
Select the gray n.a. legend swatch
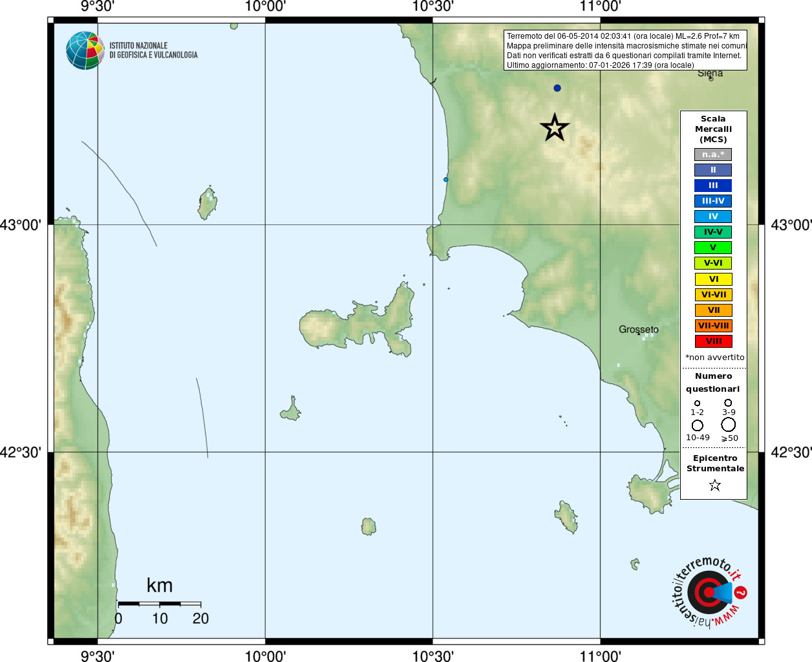pyautogui.click(x=713, y=155)
